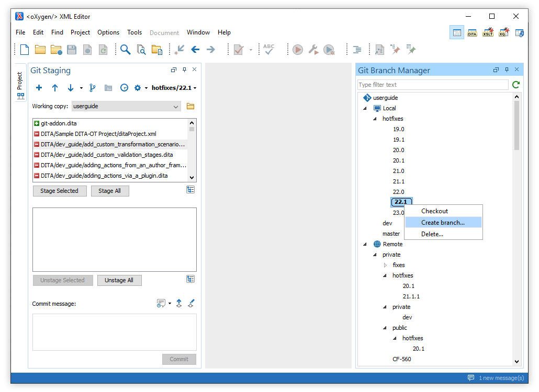Select the master branch
Viewport: 539px width, 392px height.
[x=391, y=234]
